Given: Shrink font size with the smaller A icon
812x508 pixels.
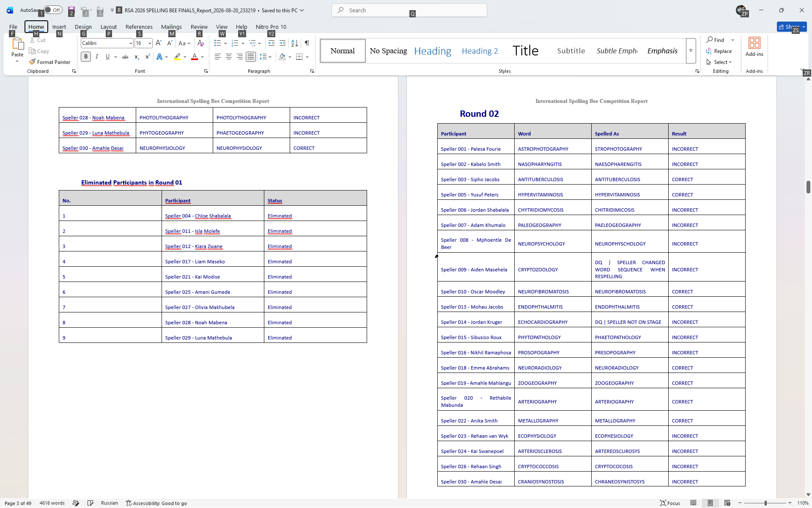Looking at the screenshot, I should pos(170,43).
